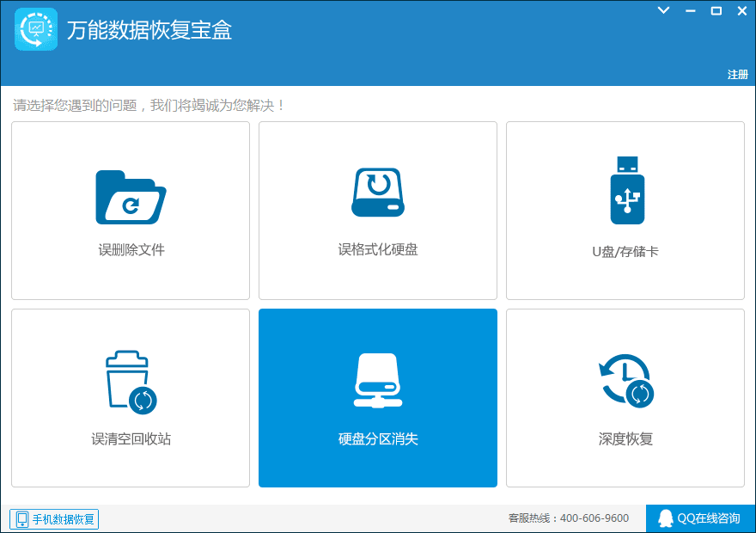Image resolution: width=756 pixels, height=533 pixels.
Task: Click the phone icon at bottom left
Action: click(21, 519)
